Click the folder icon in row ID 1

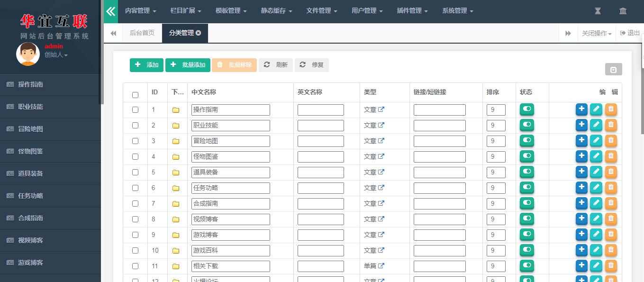tap(176, 110)
